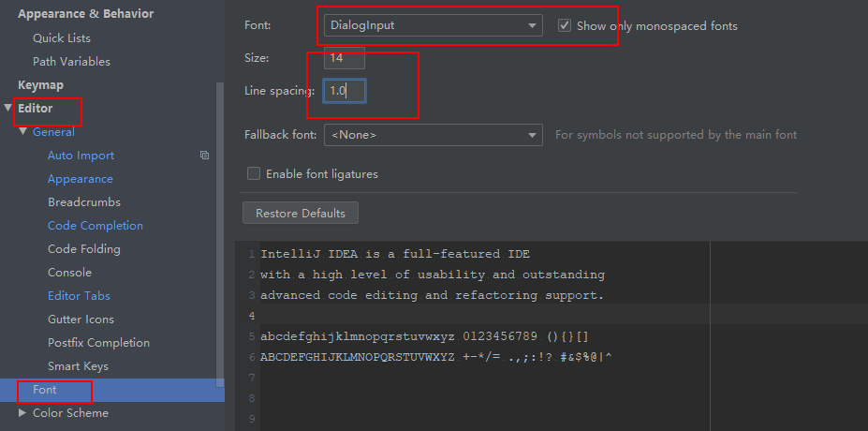
Task: Click the Line spacing input field
Action: coord(345,91)
